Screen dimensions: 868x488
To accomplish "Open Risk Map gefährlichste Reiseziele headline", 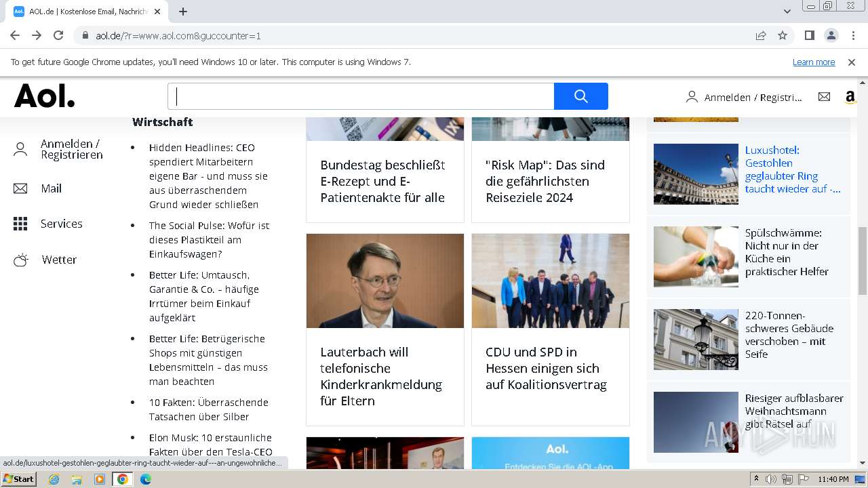I will [x=545, y=181].
